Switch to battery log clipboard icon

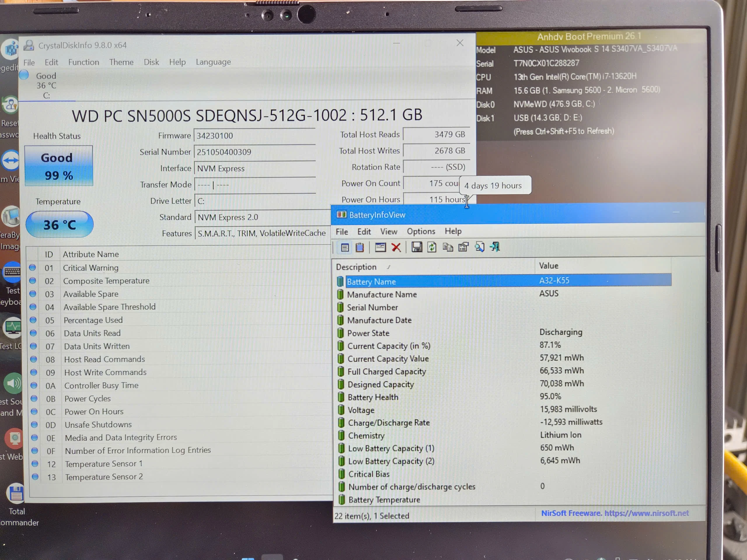[360, 247]
